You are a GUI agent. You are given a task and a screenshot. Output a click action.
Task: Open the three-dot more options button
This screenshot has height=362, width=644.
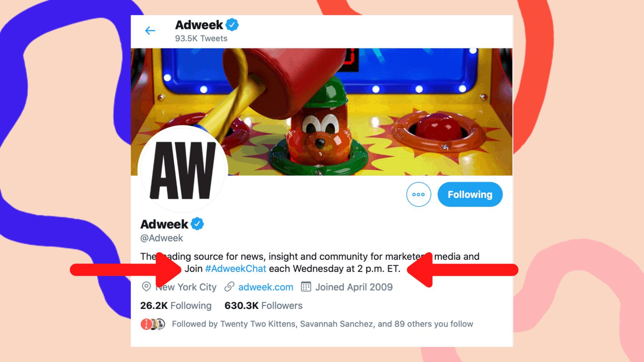tap(418, 194)
